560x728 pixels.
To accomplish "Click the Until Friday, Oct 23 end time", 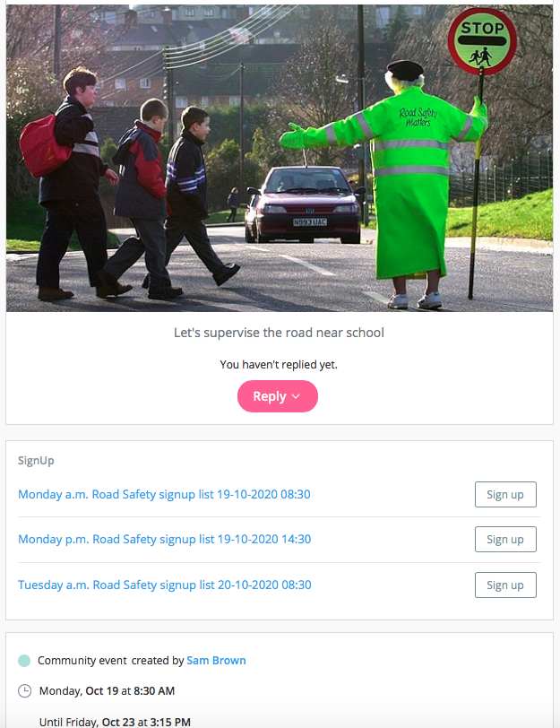I will [115, 722].
